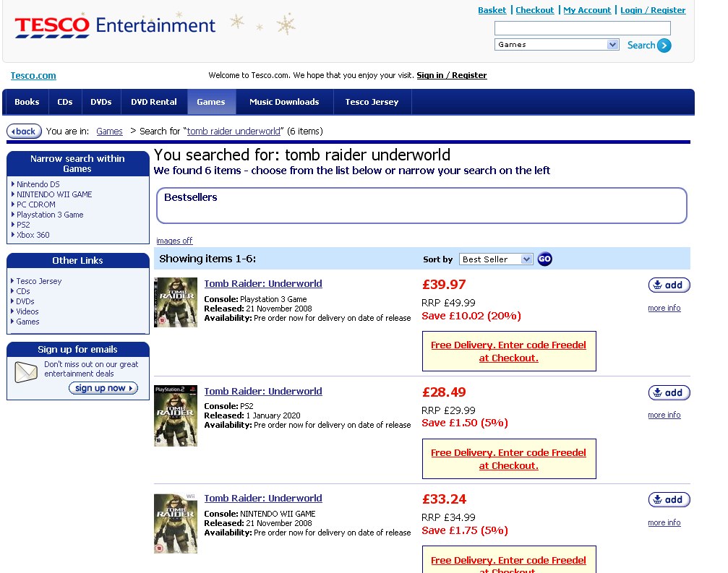Open the Games category dropdown near search
Screen dimensions: 728x573
point(557,45)
